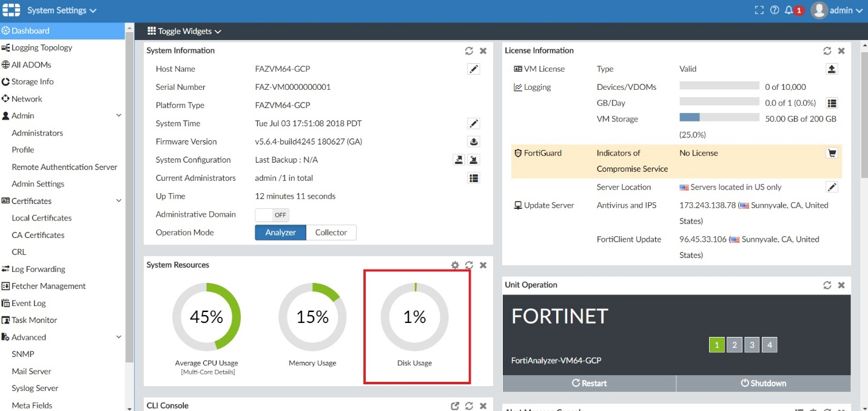Refresh the License Information widget
The image size is (868, 411).
(827, 51)
